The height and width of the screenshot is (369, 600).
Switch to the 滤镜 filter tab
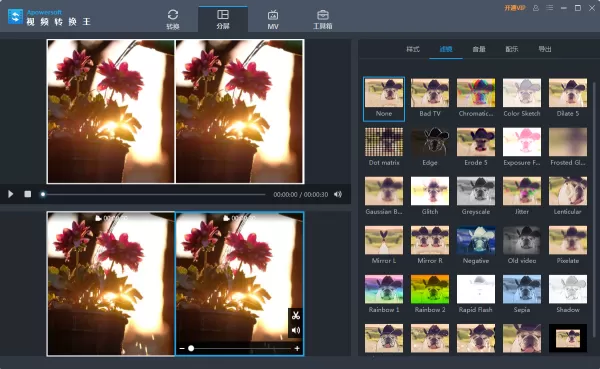pyautogui.click(x=446, y=49)
